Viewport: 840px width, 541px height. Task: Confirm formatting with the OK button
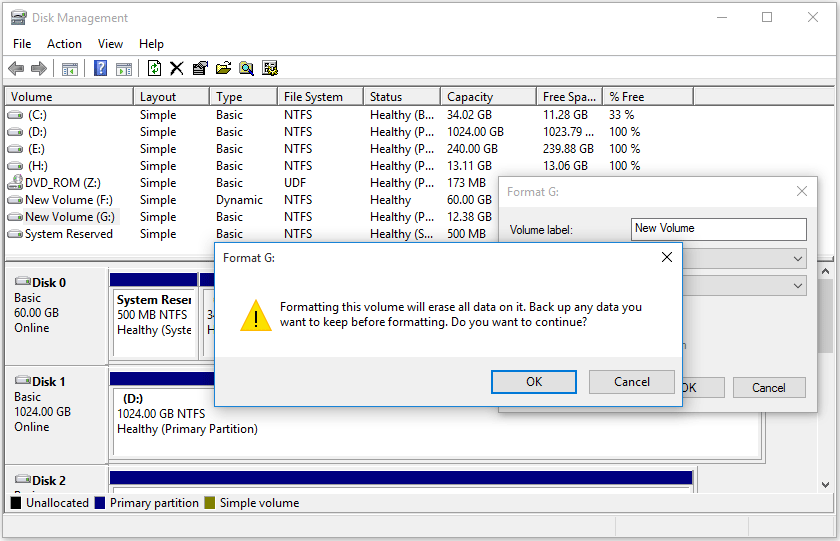(x=534, y=382)
